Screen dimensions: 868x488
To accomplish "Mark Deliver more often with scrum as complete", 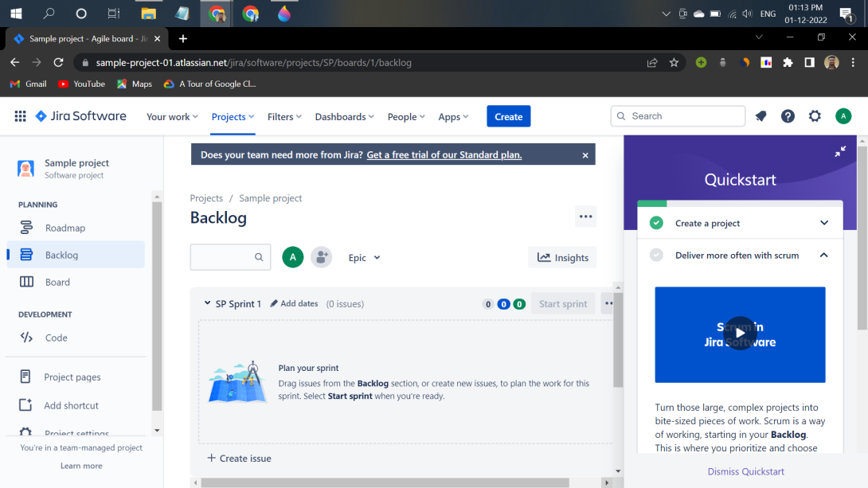I will [x=655, y=256].
